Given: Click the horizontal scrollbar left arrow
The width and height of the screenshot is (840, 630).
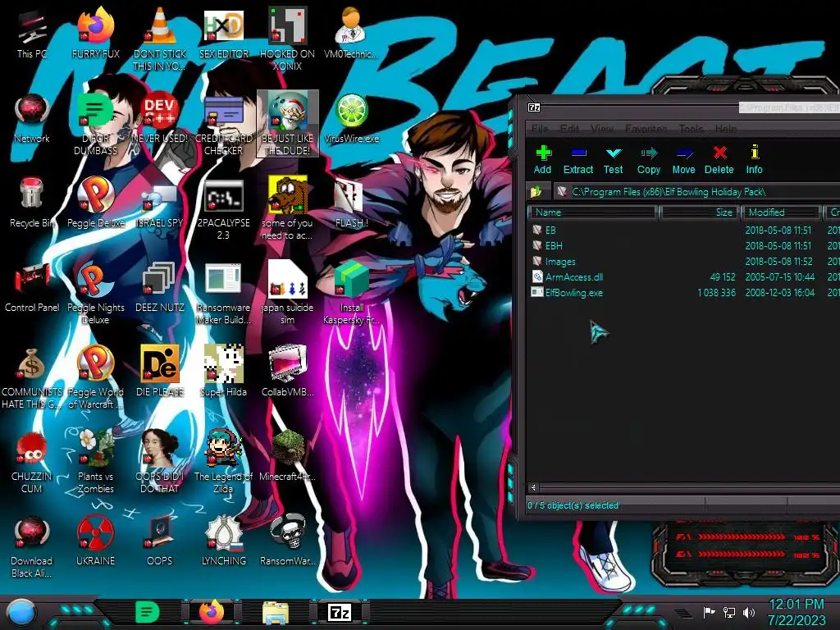Looking at the screenshot, I should [x=533, y=487].
